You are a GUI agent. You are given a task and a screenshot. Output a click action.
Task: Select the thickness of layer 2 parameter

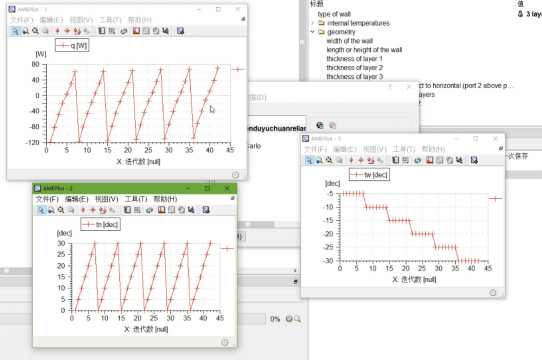(x=355, y=67)
